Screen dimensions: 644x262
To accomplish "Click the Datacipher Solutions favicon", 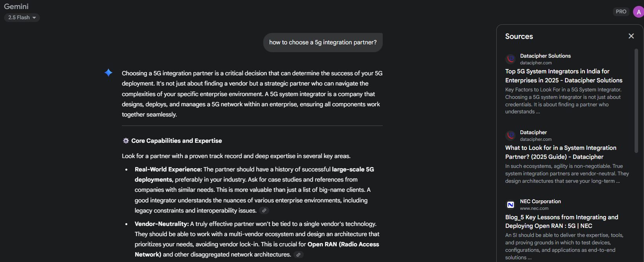I will coord(510,59).
